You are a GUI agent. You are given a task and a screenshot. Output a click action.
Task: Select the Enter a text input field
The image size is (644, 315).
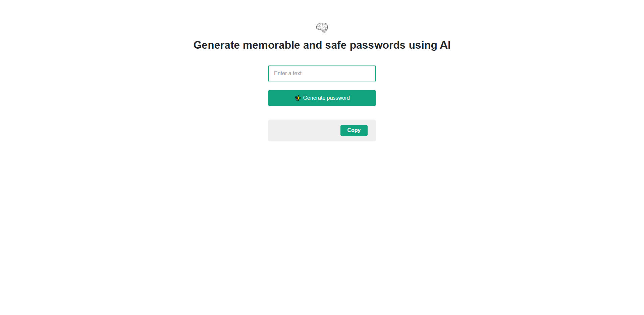[322, 73]
